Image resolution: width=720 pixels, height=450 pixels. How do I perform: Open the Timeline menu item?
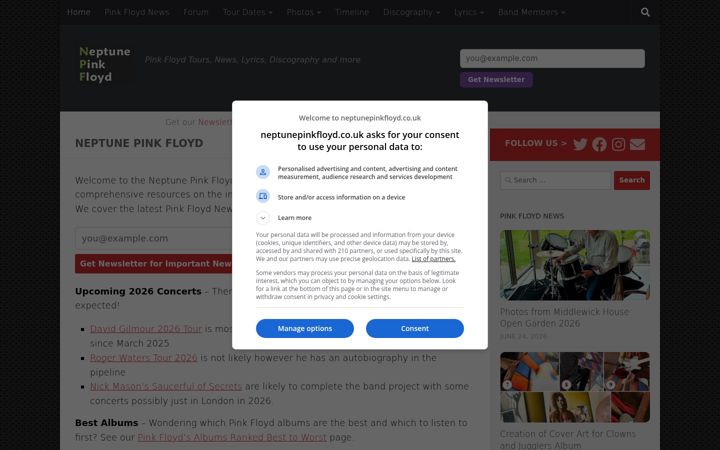pos(352,12)
